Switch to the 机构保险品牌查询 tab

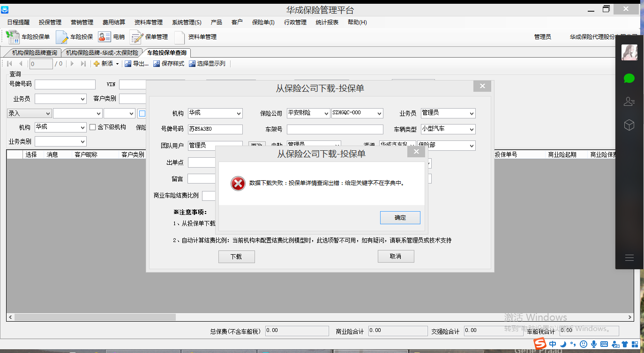tap(34, 53)
